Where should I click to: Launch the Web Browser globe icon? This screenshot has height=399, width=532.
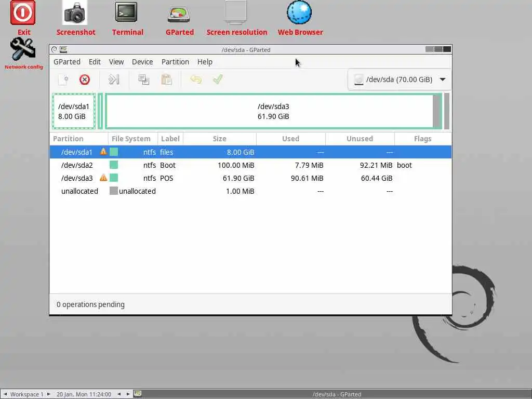[299, 12]
